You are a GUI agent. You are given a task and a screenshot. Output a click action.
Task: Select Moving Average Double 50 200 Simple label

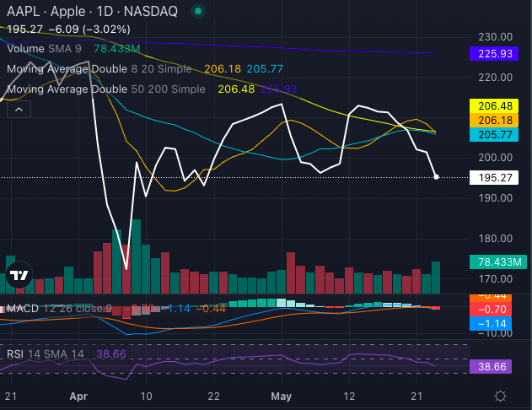coord(106,89)
